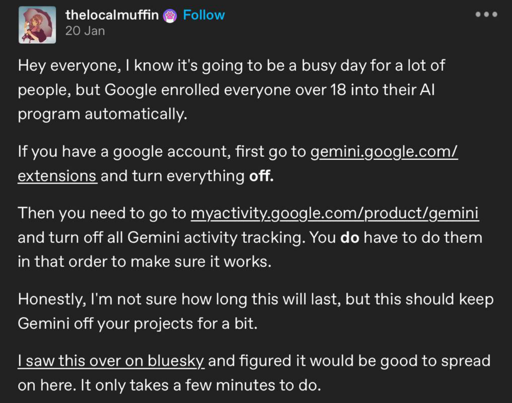Screen dimensions: 512x403
Task: Open 'I saw this over on bluesky' link
Action: click(111, 361)
